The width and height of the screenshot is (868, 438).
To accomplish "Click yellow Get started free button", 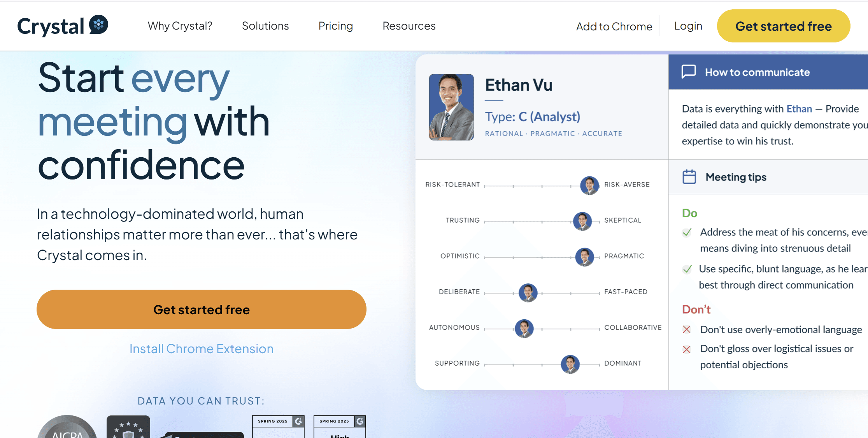I will (783, 26).
